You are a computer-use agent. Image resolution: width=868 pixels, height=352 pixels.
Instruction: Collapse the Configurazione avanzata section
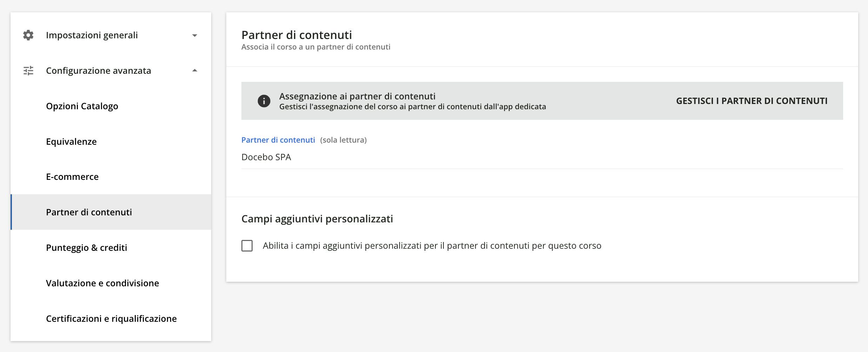click(195, 70)
